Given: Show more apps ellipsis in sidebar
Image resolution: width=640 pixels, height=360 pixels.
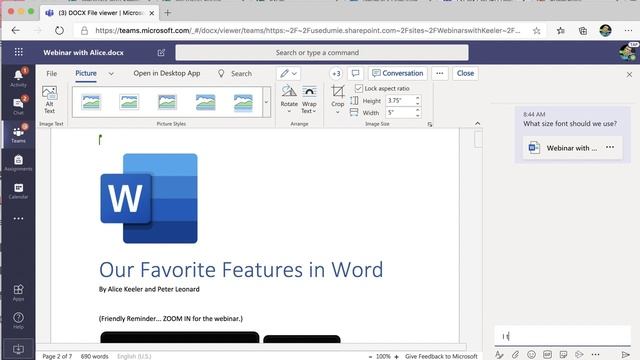Looking at the screenshot, I should point(18,219).
